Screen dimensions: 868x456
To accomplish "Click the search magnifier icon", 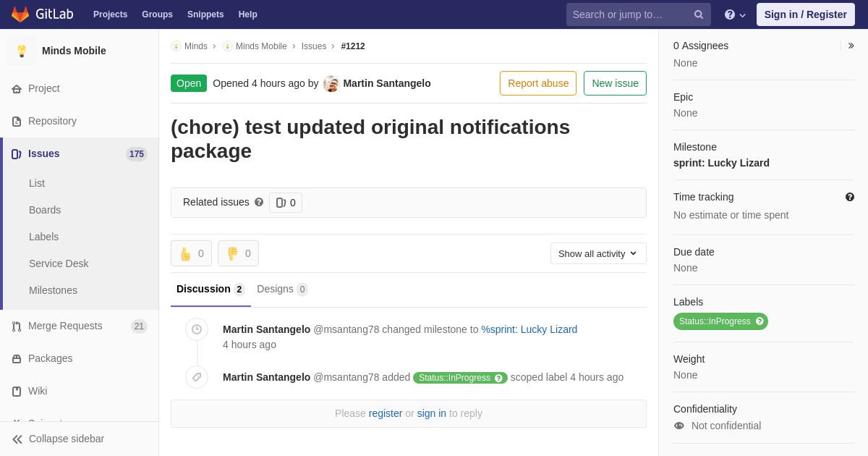I will 698,14.
